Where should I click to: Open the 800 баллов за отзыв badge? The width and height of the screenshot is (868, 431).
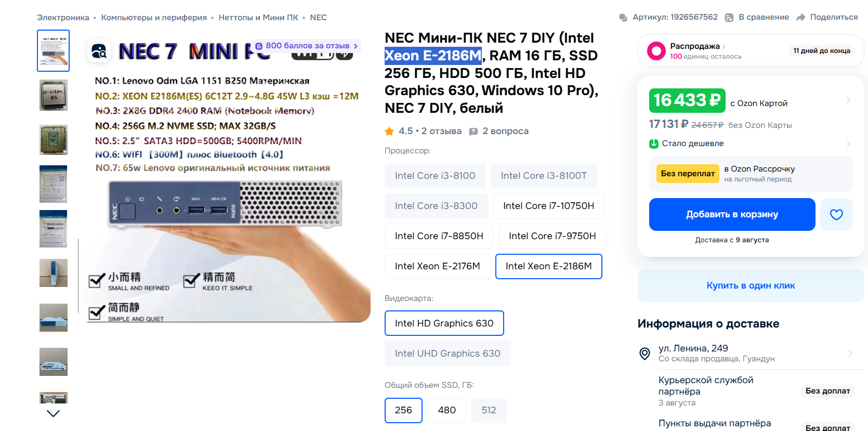[x=307, y=46]
